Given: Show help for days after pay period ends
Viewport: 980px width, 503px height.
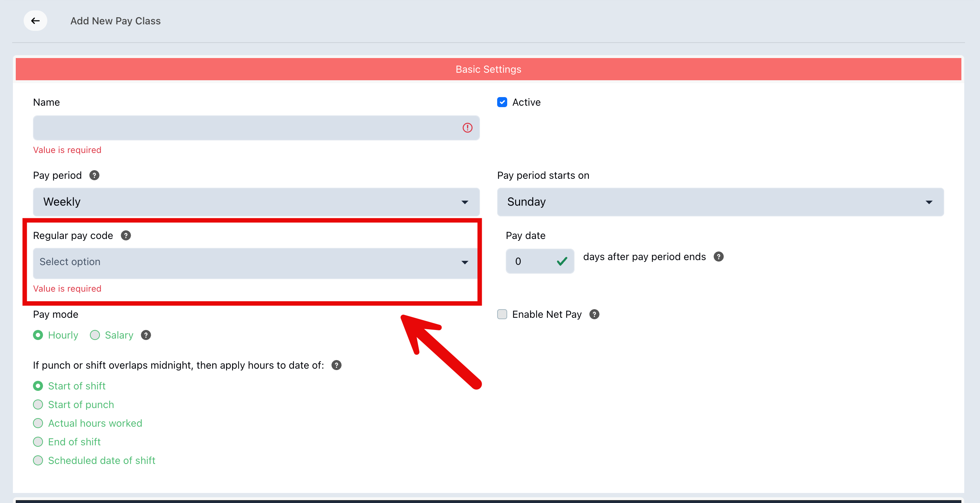Looking at the screenshot, I should (718, 257).
